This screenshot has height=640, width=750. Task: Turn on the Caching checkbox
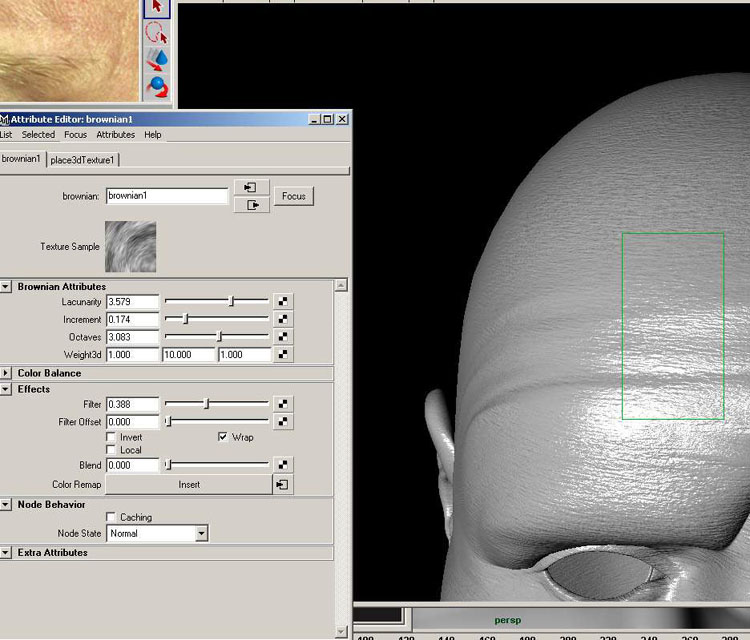(x=111, y=518)
